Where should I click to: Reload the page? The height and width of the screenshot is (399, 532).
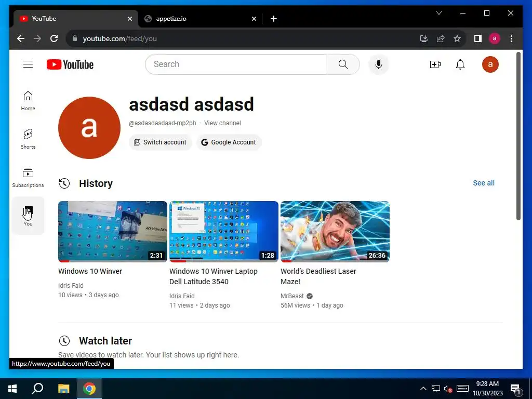(54, 38)
